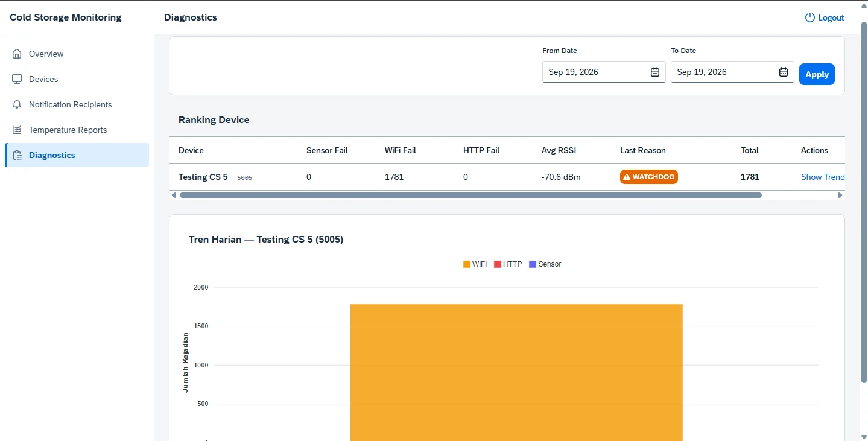Image resolution: width=868 pixels, height=441 pixels.
Task: Click the left arrow of table scrollbar
Action: pos(174,195)
